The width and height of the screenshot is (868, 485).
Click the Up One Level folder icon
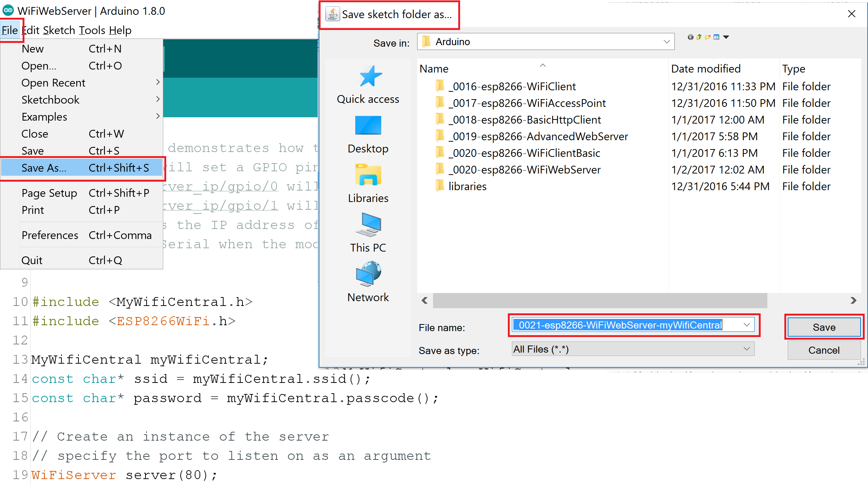[x=699, y=37]
